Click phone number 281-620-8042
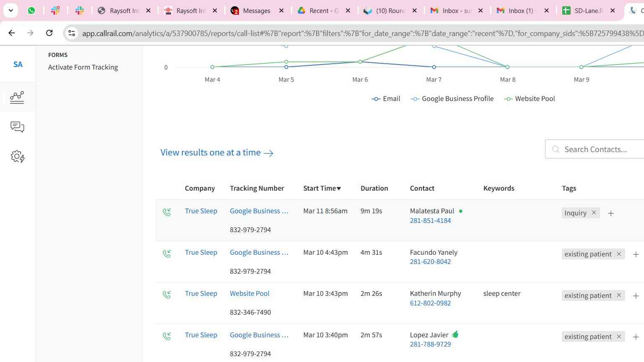The image size is (644, 362). click(x=430, y=261)
